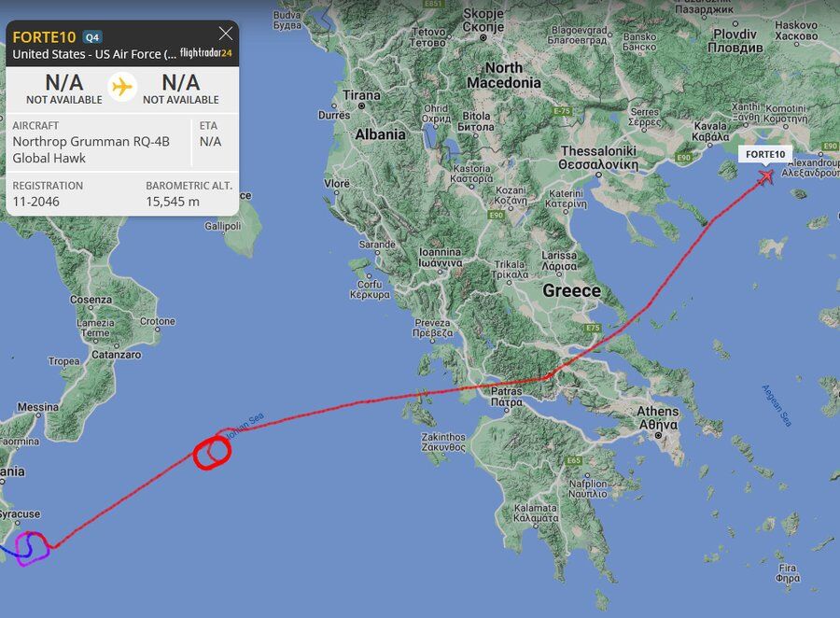Close the FORTE10 flight info panel
The width and height of the screenshot is (840, 618).
pos(226,34)
